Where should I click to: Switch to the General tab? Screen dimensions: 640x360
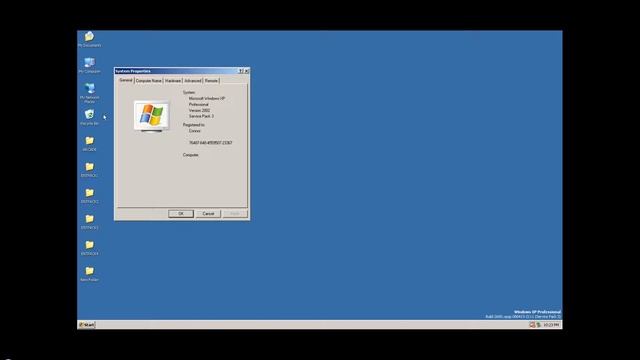click(126, 80)
